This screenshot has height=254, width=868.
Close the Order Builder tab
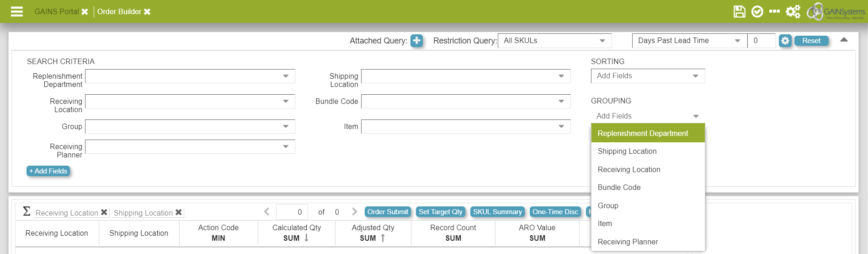pos(147,12)
